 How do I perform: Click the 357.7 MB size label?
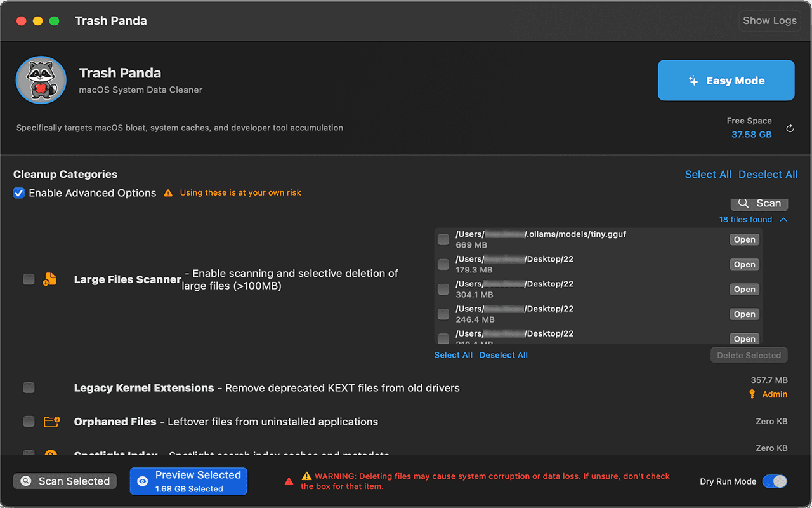pyautogui.click(x=769, y=380)
